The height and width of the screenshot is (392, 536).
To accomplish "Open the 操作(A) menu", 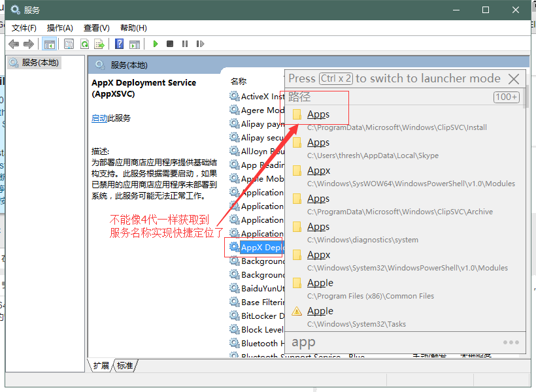I will (60, 28).
